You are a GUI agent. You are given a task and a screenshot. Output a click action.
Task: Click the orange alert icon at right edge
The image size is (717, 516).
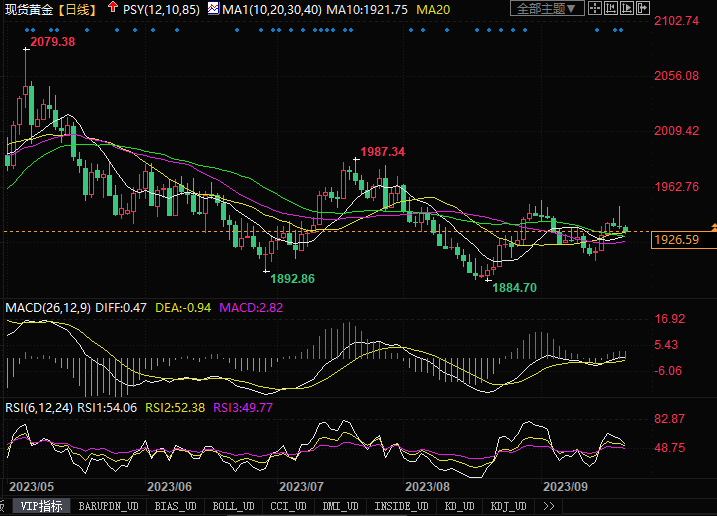713,229
